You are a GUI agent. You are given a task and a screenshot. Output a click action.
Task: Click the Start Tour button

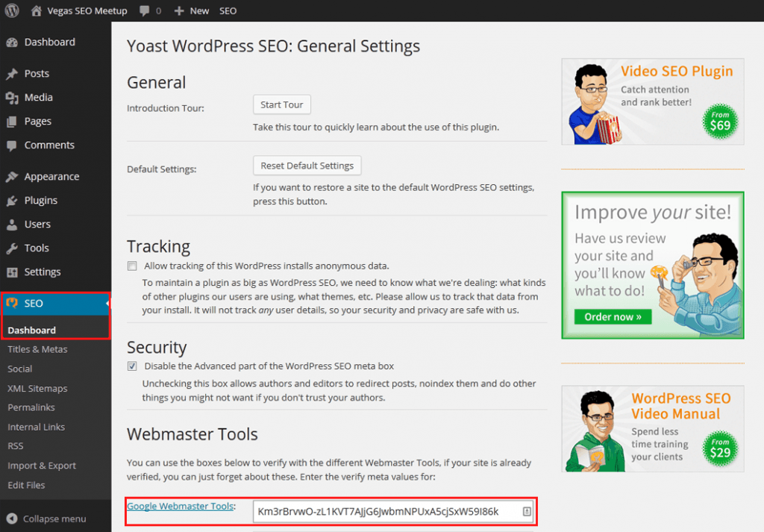tap(281, 104)
